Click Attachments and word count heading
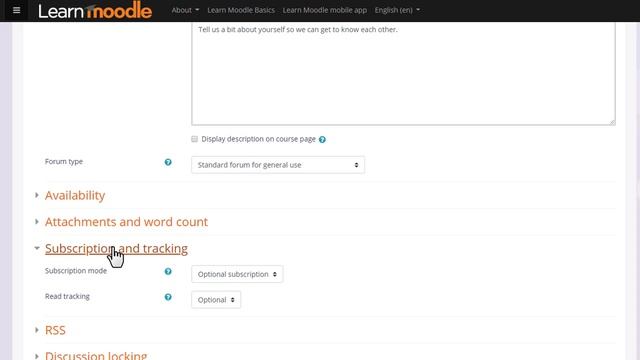This screenshot has height=360, width=640. (x=126, y=222)
